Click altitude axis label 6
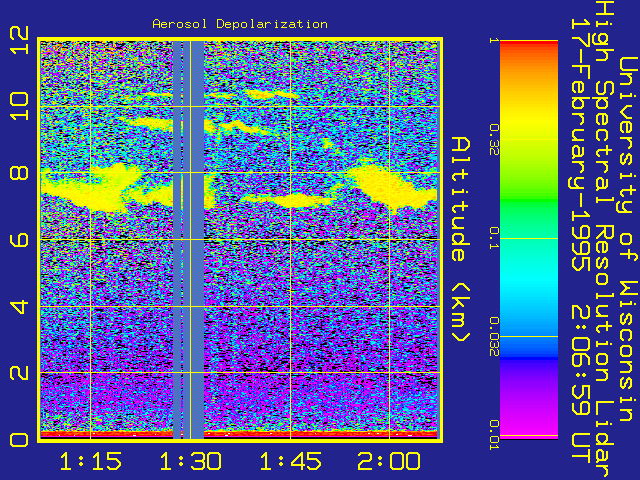640x480 pixels. point(19,240)
